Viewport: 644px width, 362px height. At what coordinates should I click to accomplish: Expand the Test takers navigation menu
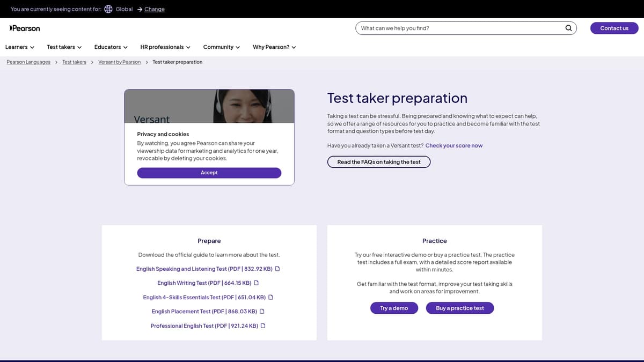(64, 47)
